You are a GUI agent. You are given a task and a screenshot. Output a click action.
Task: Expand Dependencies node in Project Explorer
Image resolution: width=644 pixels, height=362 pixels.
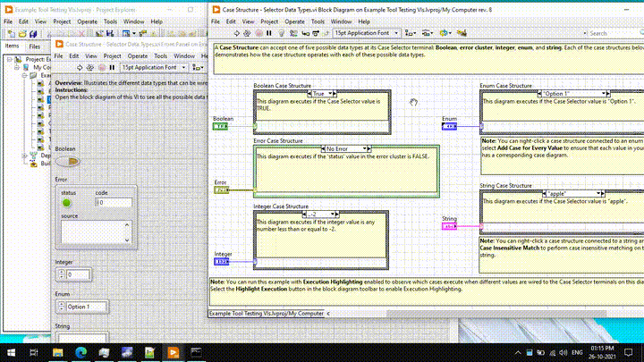coord(24,156)
